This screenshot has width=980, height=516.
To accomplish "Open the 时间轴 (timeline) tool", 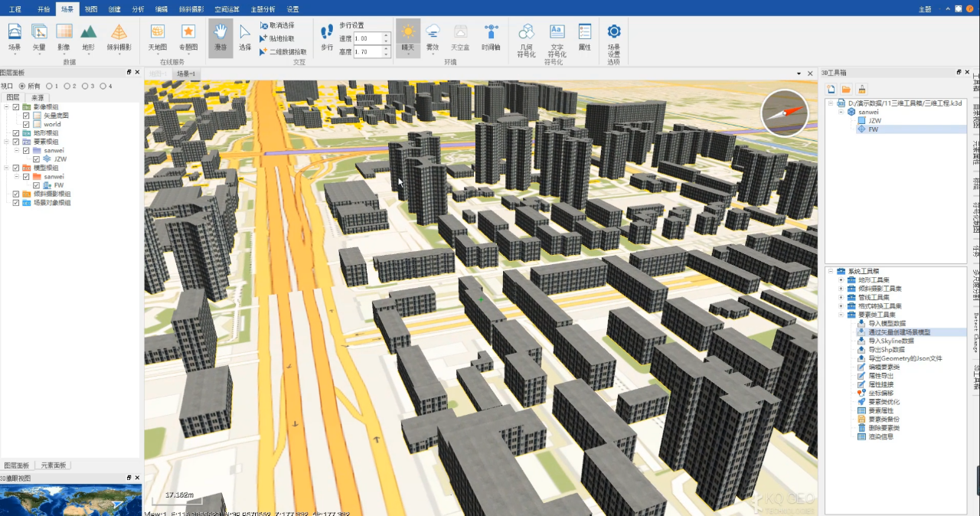I will coord(491,38).
